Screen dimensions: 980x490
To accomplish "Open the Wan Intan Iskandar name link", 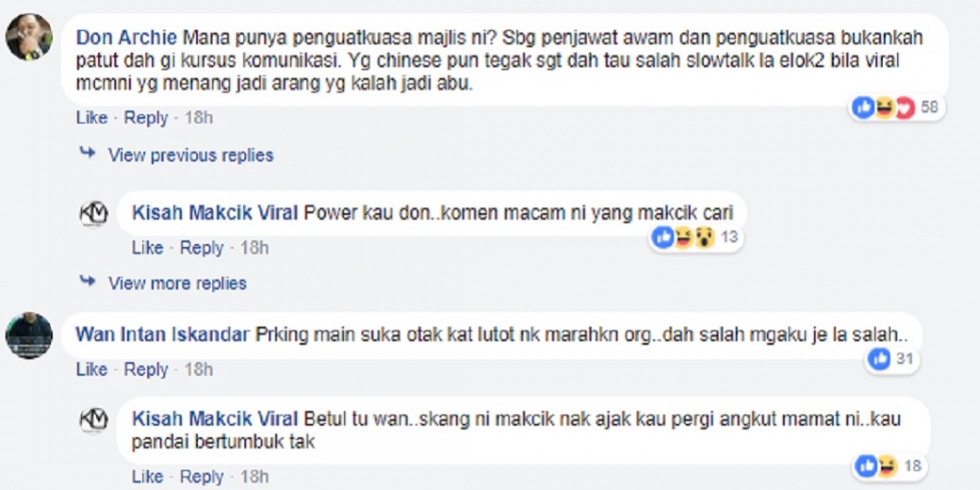I will pyautogui.click(x=162, y=334).
